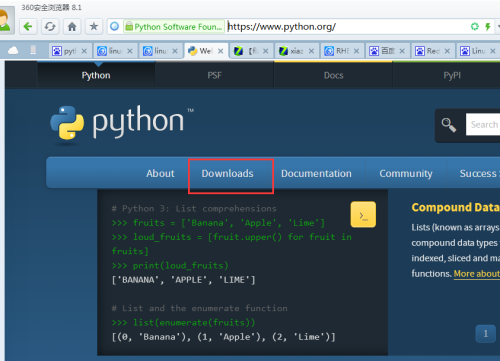Reload the page with the refresh icon
Viewport: 500px width, 361px height.
tap(50, 26)
